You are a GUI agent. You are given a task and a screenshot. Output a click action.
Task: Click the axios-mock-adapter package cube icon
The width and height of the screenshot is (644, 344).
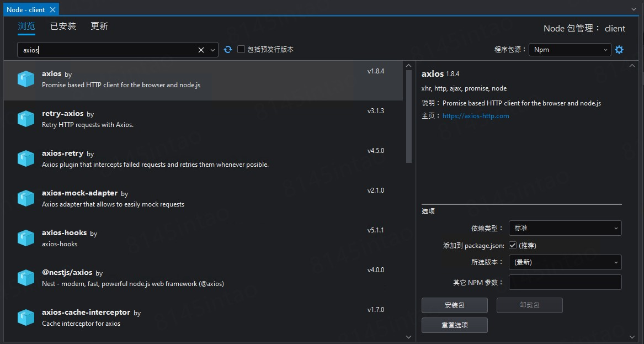[26, 199]
